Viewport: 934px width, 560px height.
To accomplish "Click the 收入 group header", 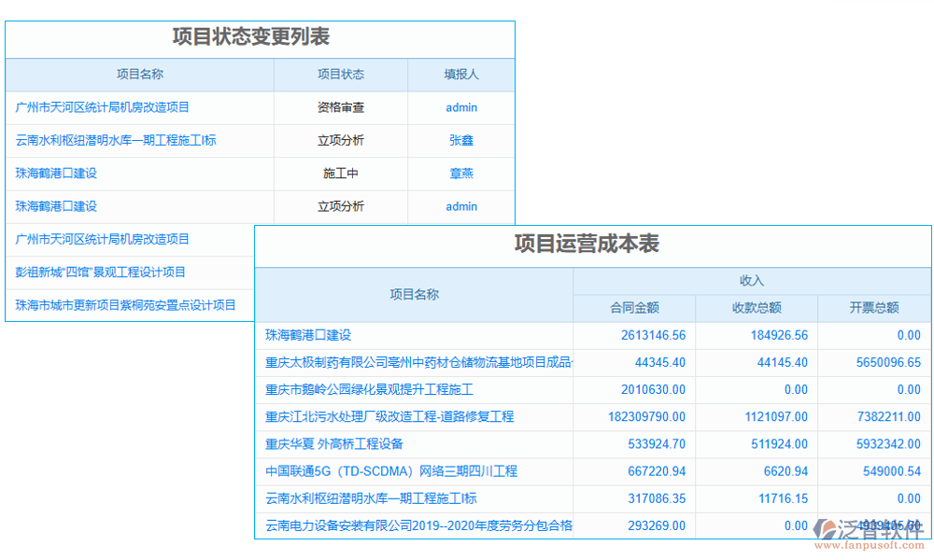I will point(755,278).
